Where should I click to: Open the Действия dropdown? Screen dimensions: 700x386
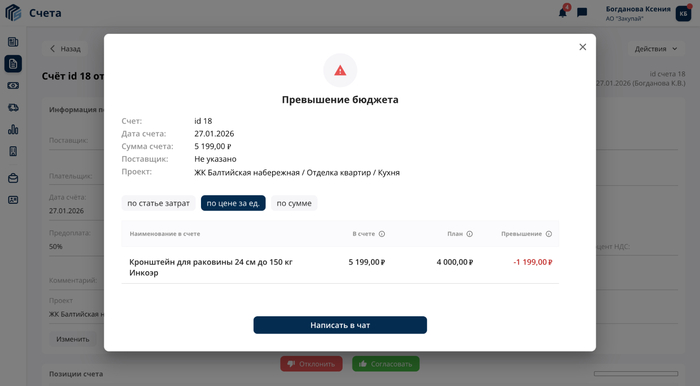click(x=656, y=49)
